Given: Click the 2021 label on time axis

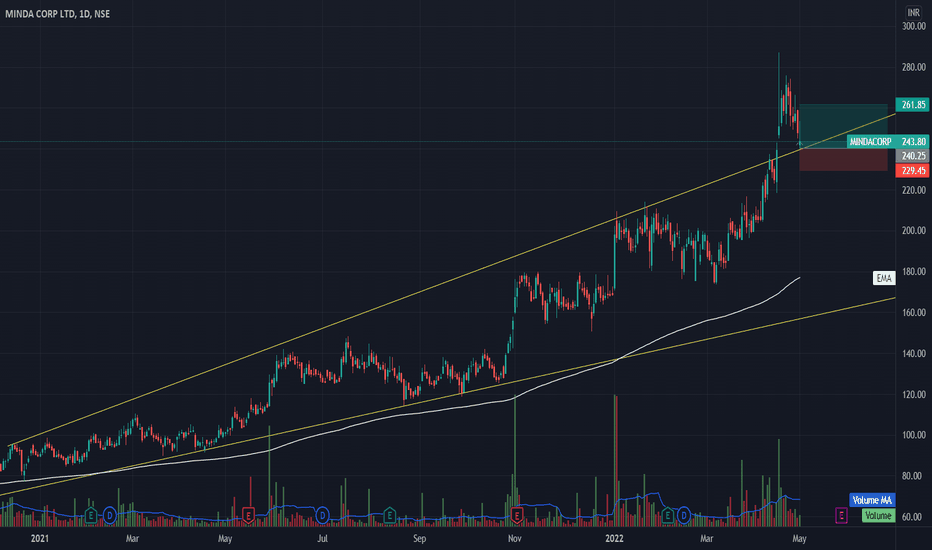Looking at the screenshot, I should (39, 539).
